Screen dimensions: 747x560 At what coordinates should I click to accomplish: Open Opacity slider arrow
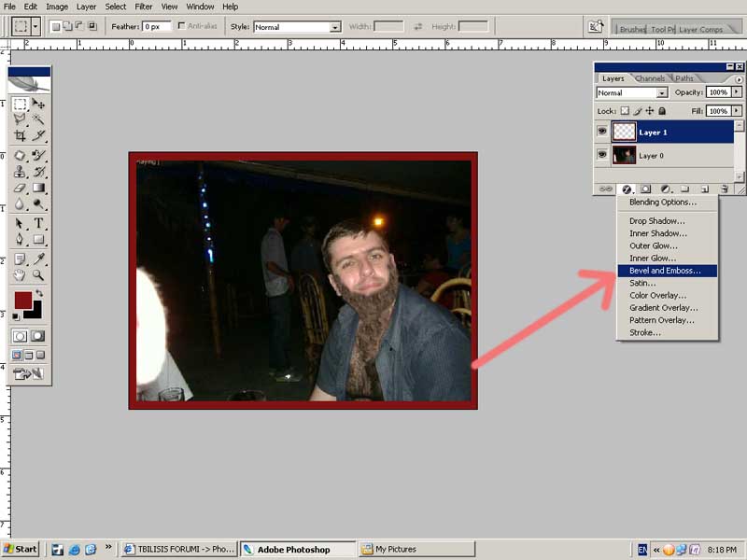(x=737, y=91)
